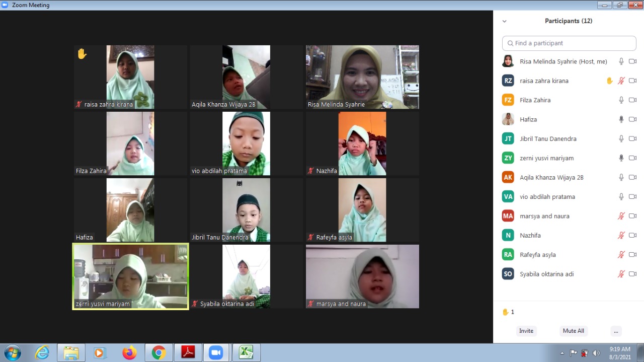Click the JT avatar for Jibril Tanu Danendra

click(508, 138)
